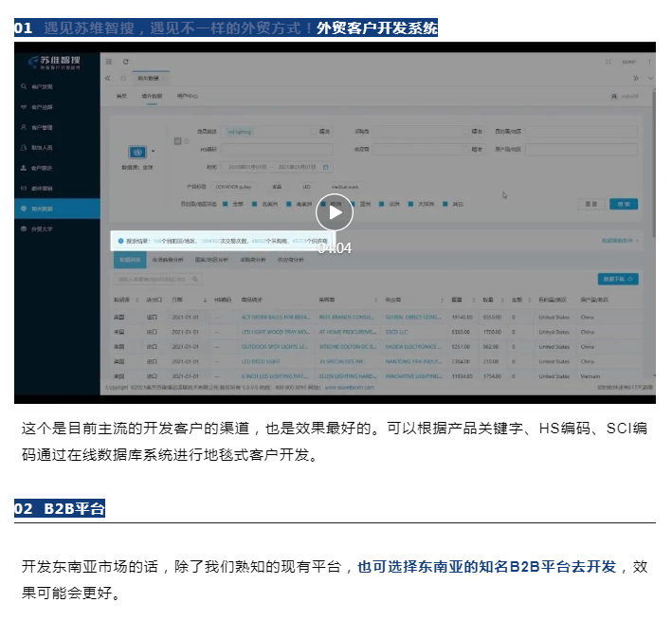Click the 目的国/地区 input field
672x621 pixels.
pyautogui.click(x=582, y=132)
